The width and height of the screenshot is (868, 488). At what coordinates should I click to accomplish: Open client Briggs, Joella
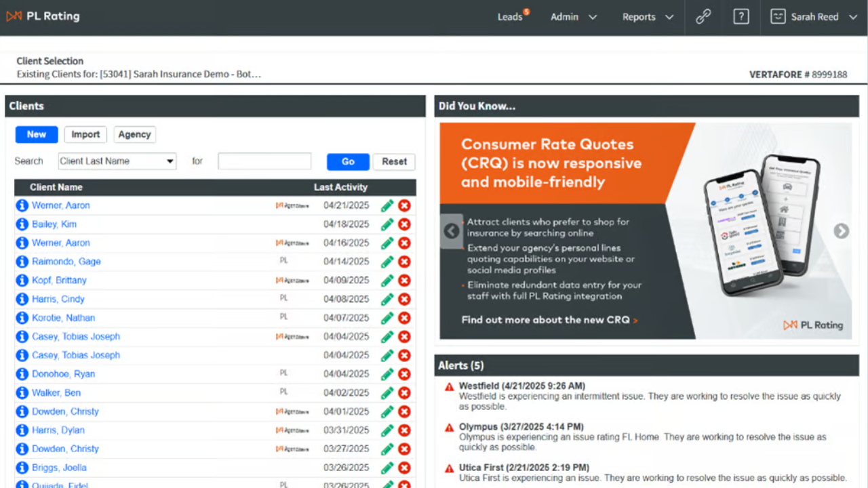[59, 468]
